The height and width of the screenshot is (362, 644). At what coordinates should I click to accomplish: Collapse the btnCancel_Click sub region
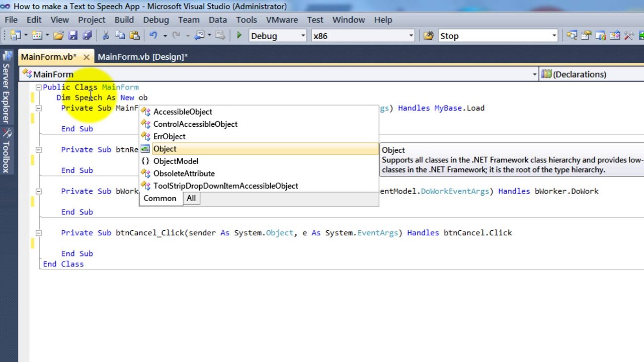coord(38,233)
